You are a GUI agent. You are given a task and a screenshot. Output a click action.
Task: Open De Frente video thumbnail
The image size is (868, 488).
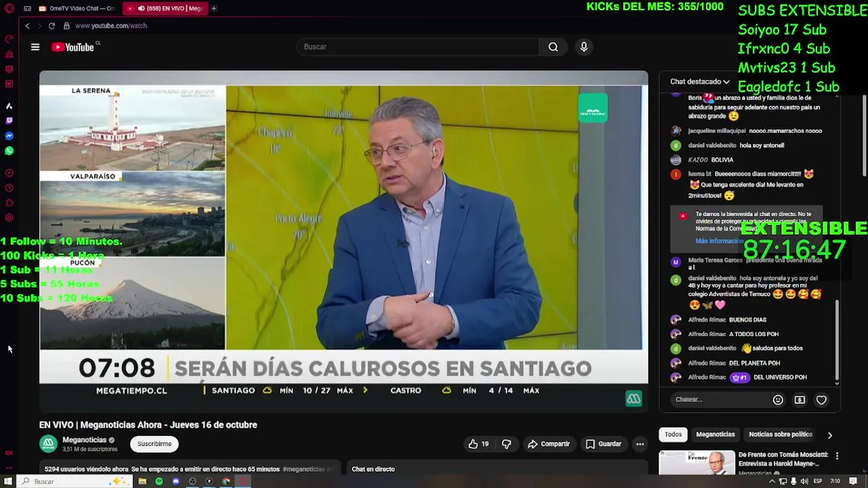click(x=696, y=462)
